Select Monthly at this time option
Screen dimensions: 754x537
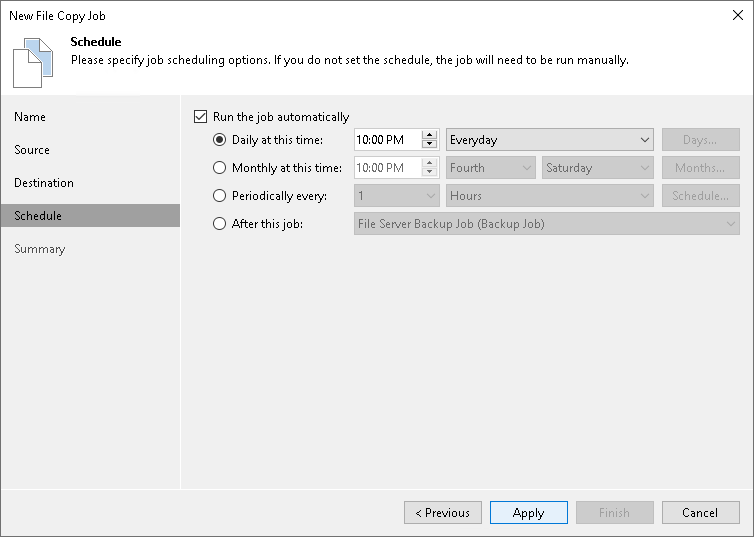pyautogui.click(x=219, y=168)
